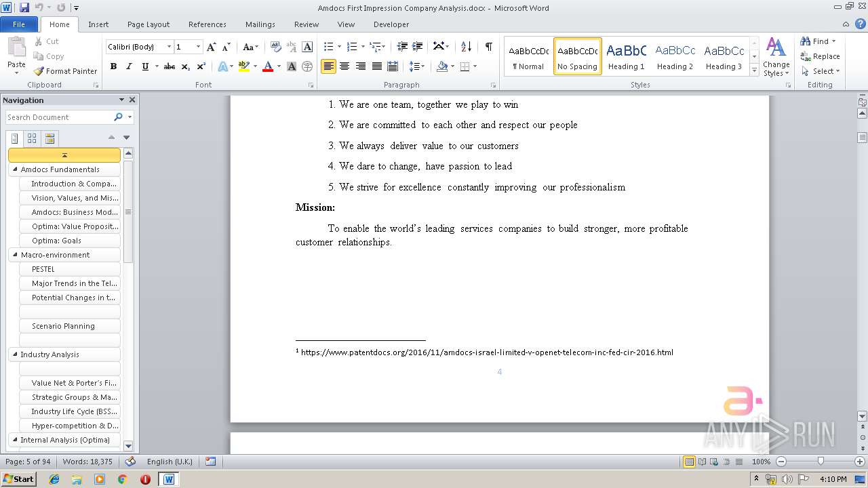Image resolution: width=868 pixels, height=488 pixels.
Task: Start a numbered list
Action: [x=352, y=47]
